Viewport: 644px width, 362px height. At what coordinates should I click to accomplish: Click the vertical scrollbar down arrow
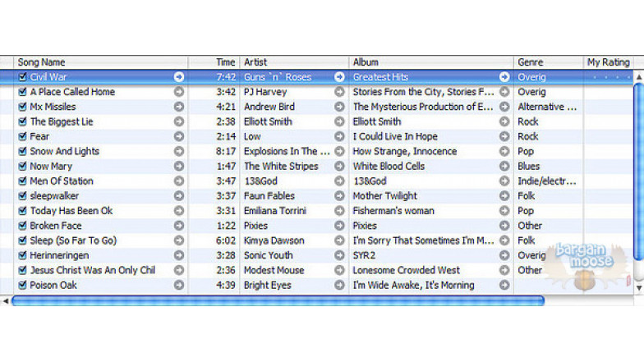639,288
